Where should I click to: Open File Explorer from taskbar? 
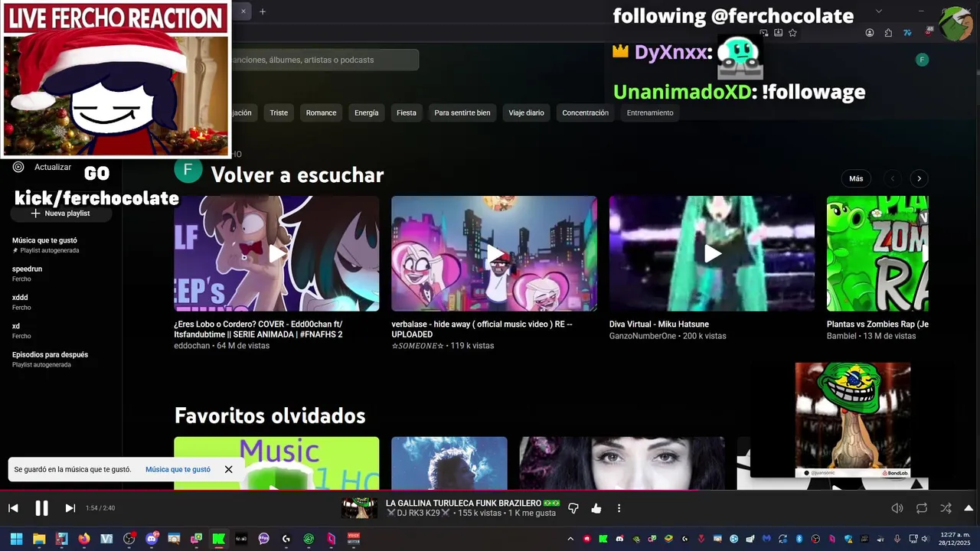[x=39, y=539]
